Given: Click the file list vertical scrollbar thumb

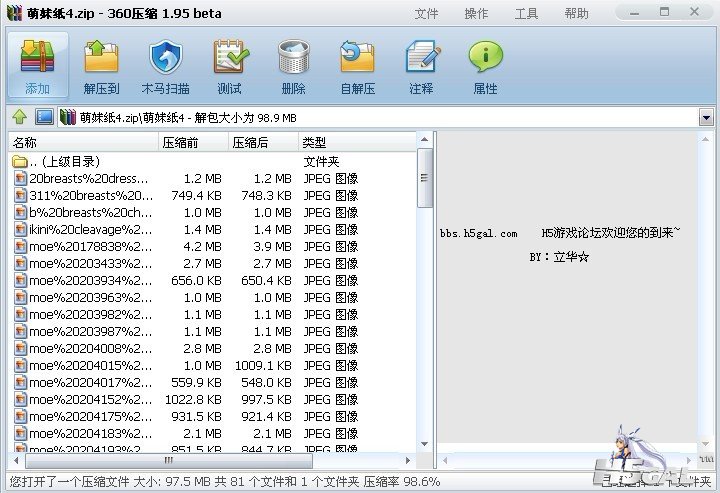Looking at the screenshot, I should pos(425,178).
